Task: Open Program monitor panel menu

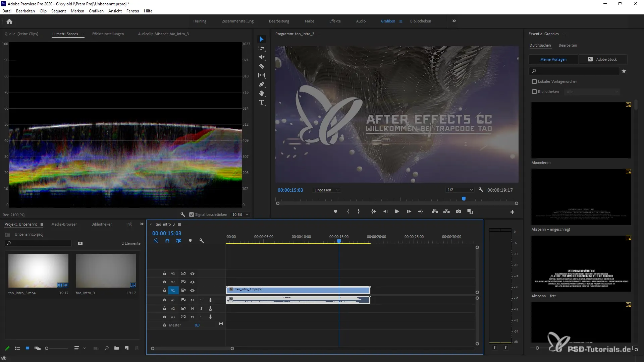Action: pyautogui.click(x=319, y=34)
